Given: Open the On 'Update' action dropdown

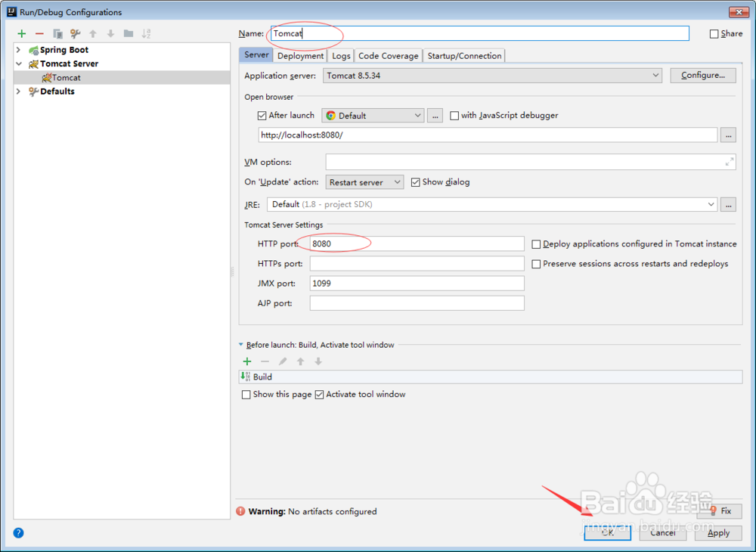Looking at the screenshot, I should [364, 182].
